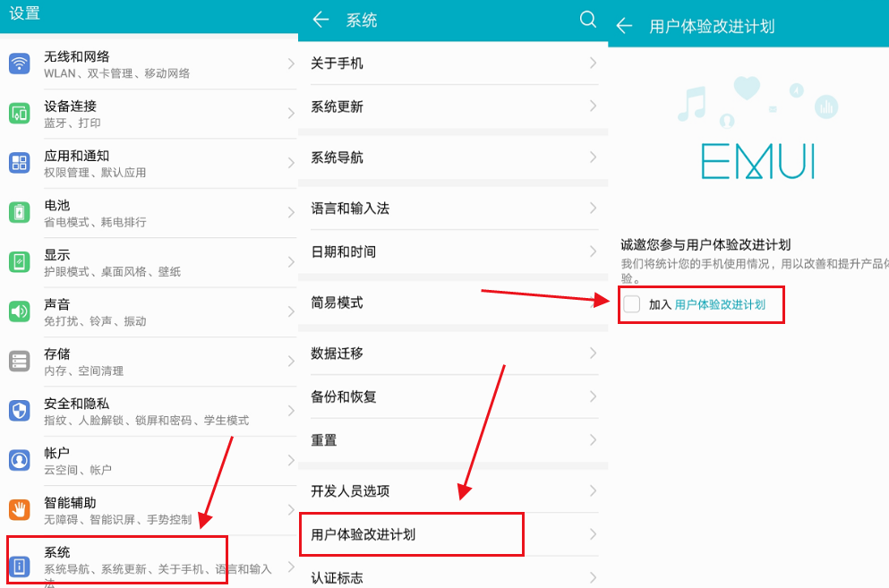The image size is (889, 588).
Task: Tap the 存储 storage icon
Action: pyautogui.click(x=20, y=362)
